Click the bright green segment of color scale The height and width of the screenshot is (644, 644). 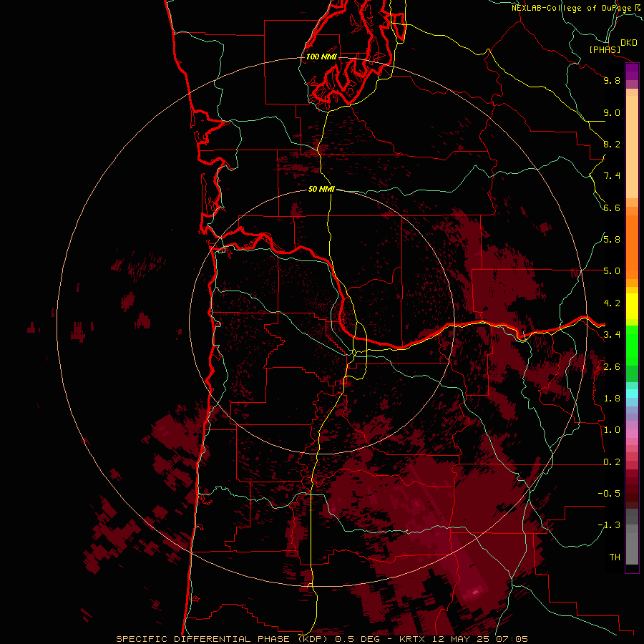632,345
